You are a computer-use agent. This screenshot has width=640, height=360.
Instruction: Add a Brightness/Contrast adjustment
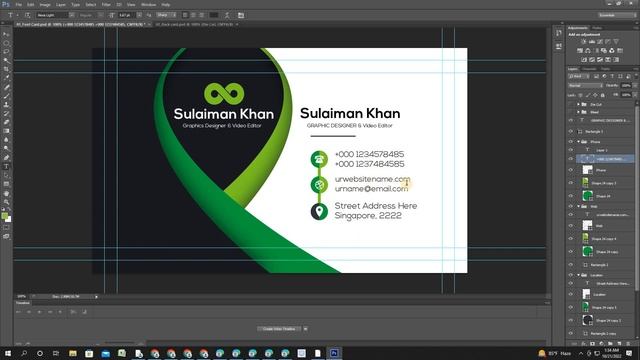click(x=584, y=42)
